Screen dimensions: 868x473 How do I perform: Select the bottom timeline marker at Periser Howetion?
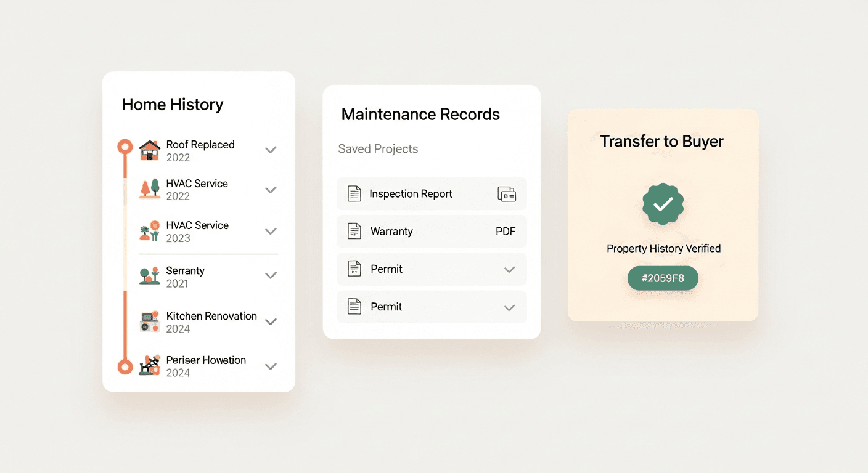click(x=125, y=367)
